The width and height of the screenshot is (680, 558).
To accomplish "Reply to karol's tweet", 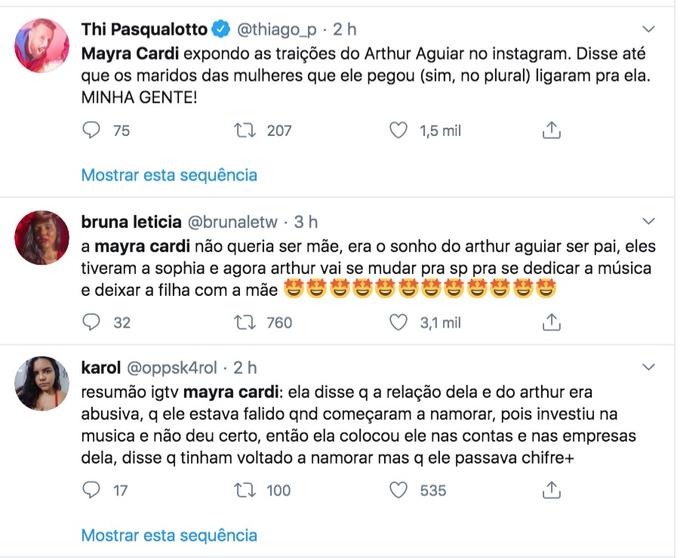I will pyautogui.click(x=92, y=490).
